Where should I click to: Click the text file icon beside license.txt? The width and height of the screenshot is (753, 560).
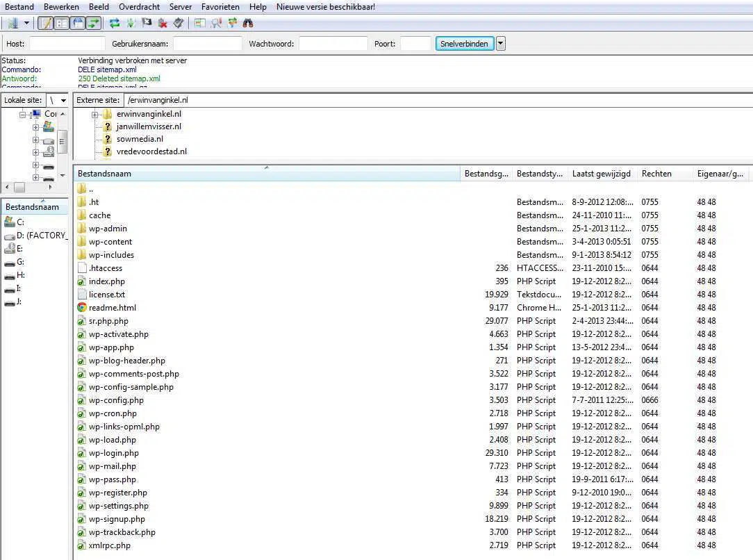click(x=82, y=295)
